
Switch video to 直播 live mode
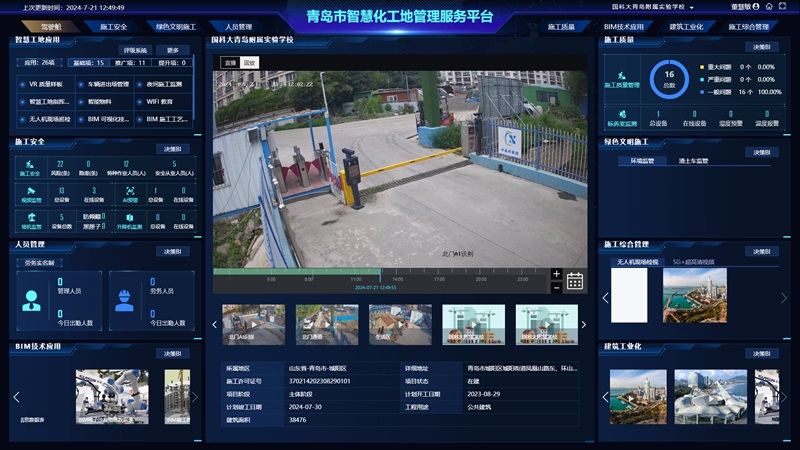[229, 62]
